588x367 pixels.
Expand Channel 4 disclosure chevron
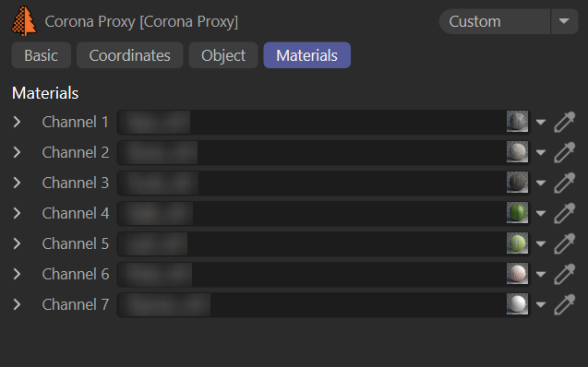pos(17,213)
